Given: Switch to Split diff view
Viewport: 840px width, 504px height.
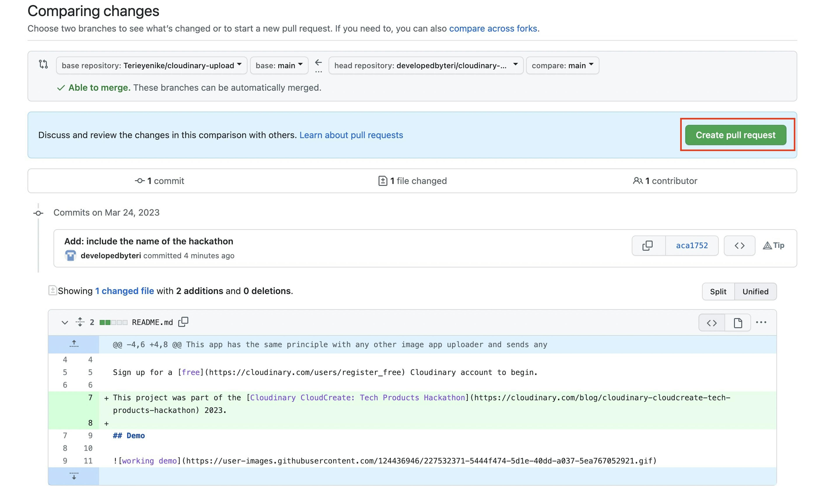Looking at the screenshot, I should click(x=718, y=291).
